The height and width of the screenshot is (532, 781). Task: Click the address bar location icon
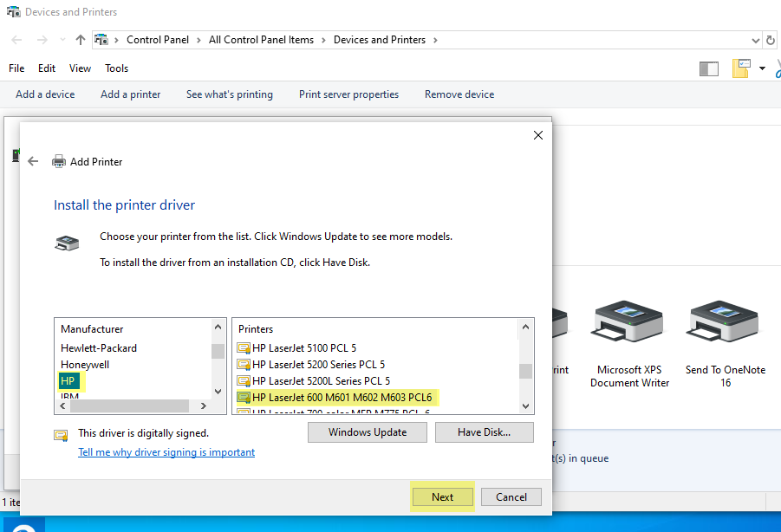(x=101, y=39)
